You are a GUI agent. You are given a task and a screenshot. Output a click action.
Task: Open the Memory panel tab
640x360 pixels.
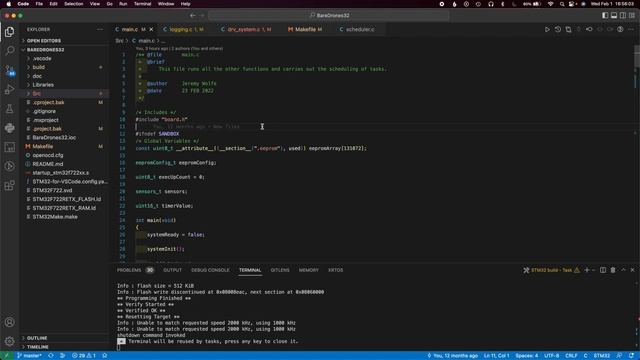[309, 270]
